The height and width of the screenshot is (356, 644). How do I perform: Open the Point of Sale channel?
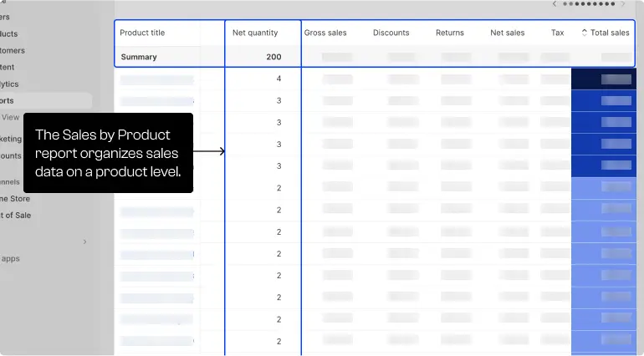pyautogui.click(x=16, y=215)
